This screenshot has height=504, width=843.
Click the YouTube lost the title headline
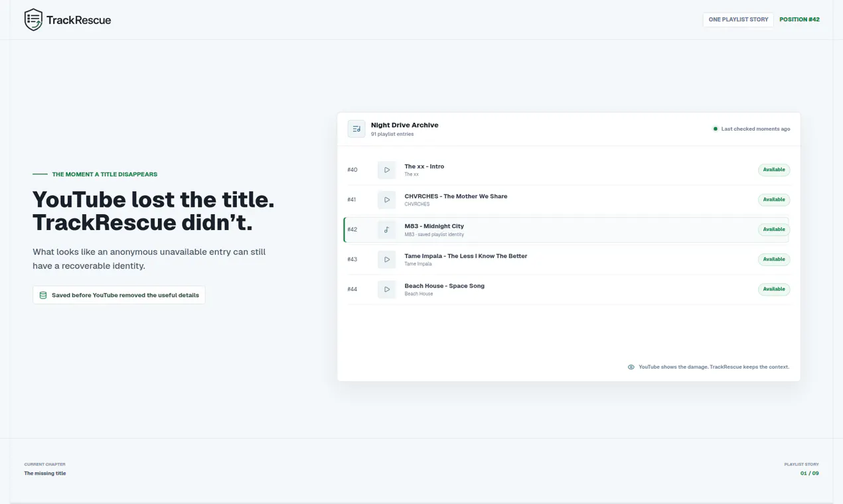[x=153, y=211]
